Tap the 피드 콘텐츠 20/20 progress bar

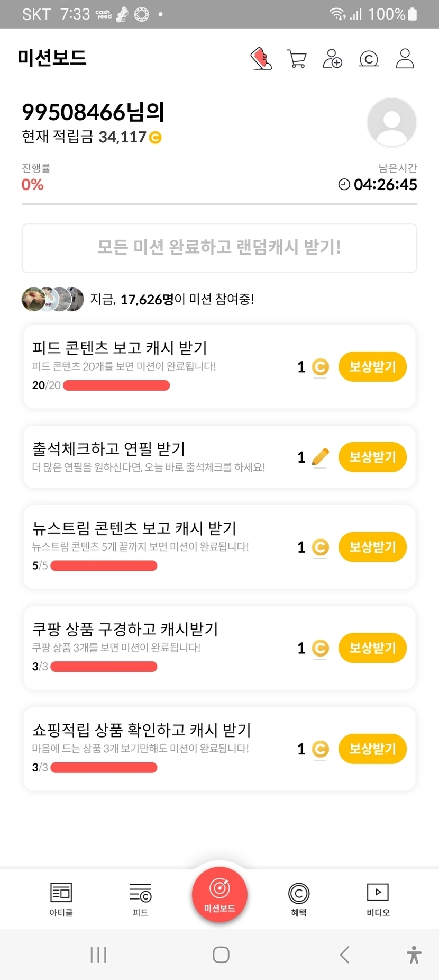click(116, 385)
